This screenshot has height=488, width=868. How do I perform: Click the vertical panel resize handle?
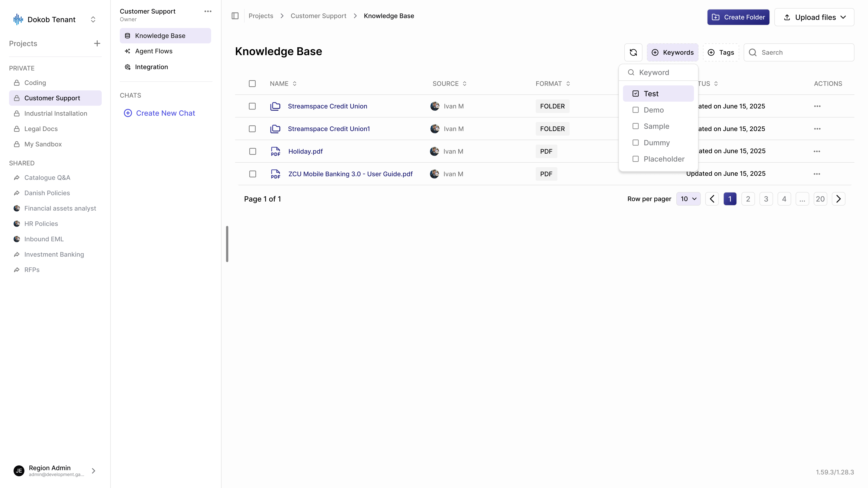227,244
